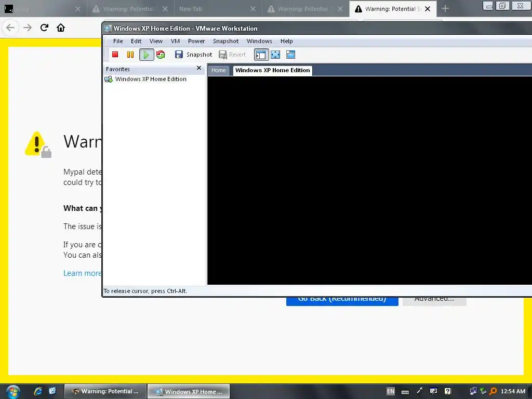Open the Windows Start orb
Image resolution: width=532 pixels, height=399 pixels.
tap(12, 392)
